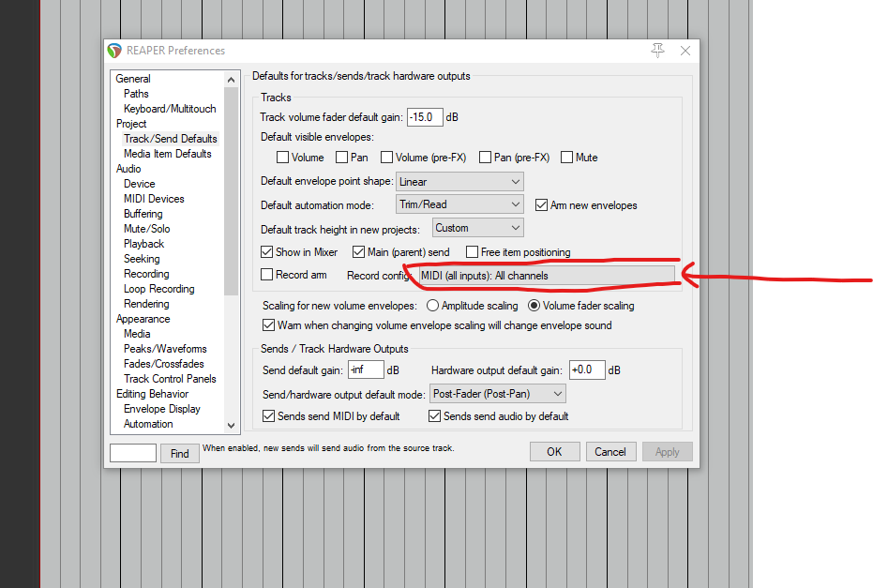Click the preferences search text box
Image resolution: width=873 pixels, height=588 pixels.
point(133,453)
